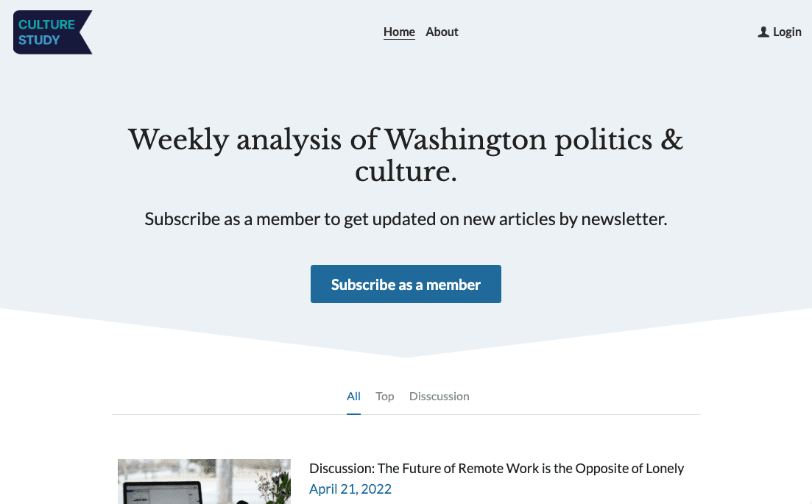The height and width of the screenshot is (504, 812).
Task: Open the Future of Remote Work discussion
Action: [x=496, y=469]
